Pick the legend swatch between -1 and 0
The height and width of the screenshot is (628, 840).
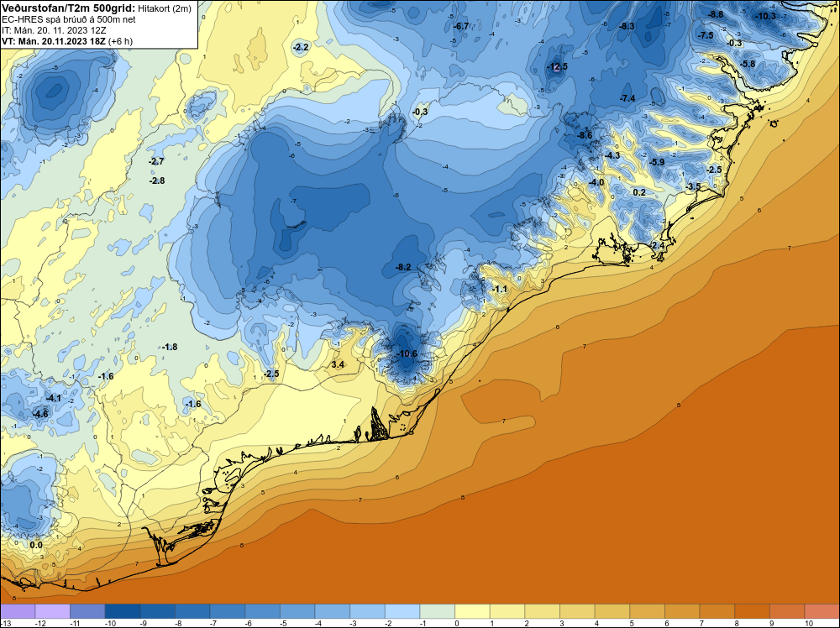point(438,611)
